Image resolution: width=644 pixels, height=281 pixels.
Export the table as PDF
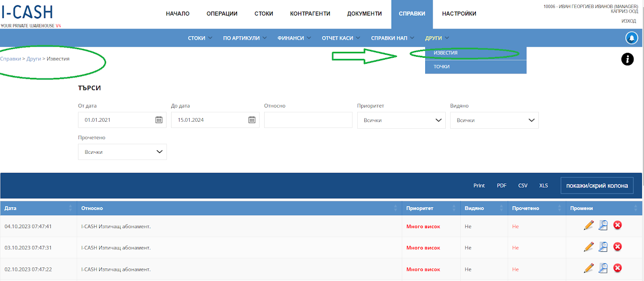502,185
